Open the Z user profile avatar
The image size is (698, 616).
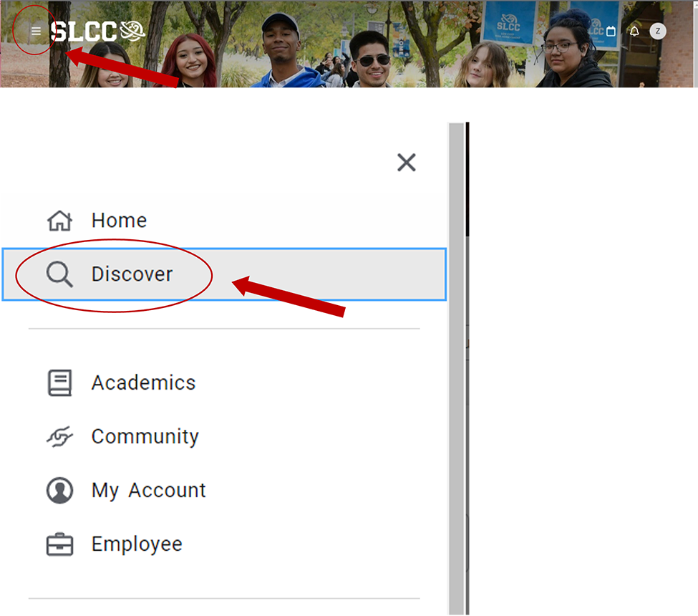(658, 32)
